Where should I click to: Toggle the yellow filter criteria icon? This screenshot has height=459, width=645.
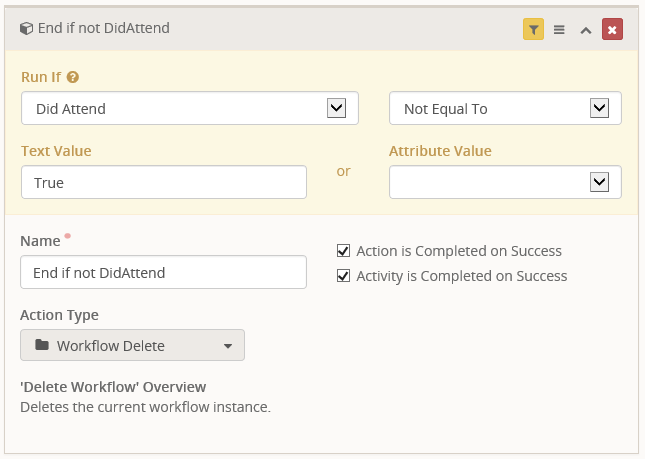(x=533, y=29)
